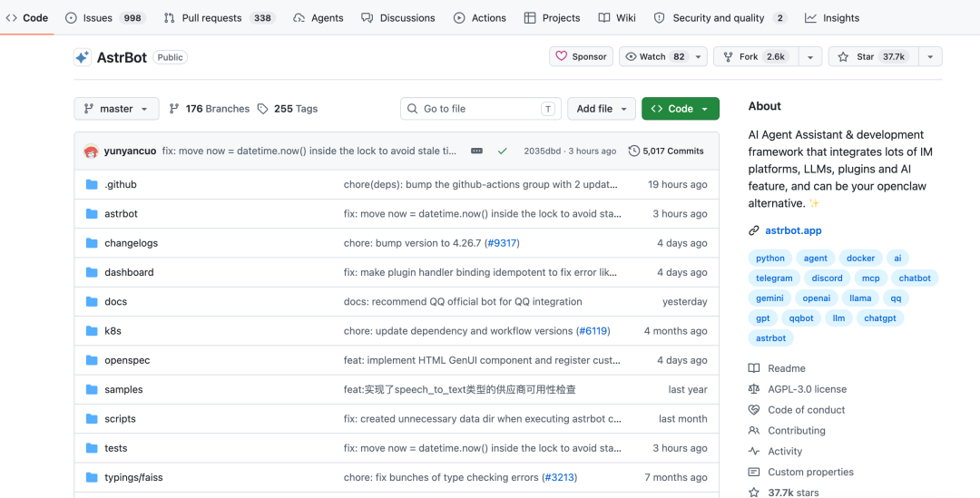Viewport: 980px width, 498px height.
Task: Focus the Go to file search field
Action: (481, 109)
